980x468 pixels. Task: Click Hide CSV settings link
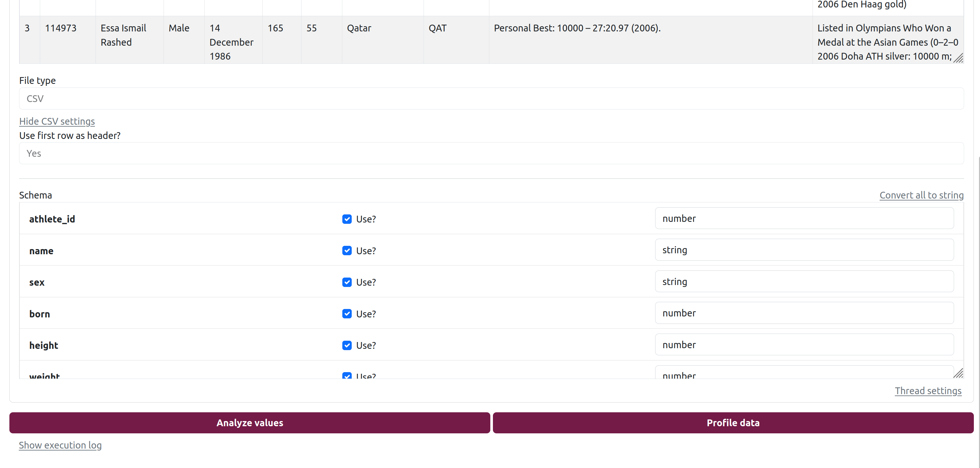pos(57,121)
